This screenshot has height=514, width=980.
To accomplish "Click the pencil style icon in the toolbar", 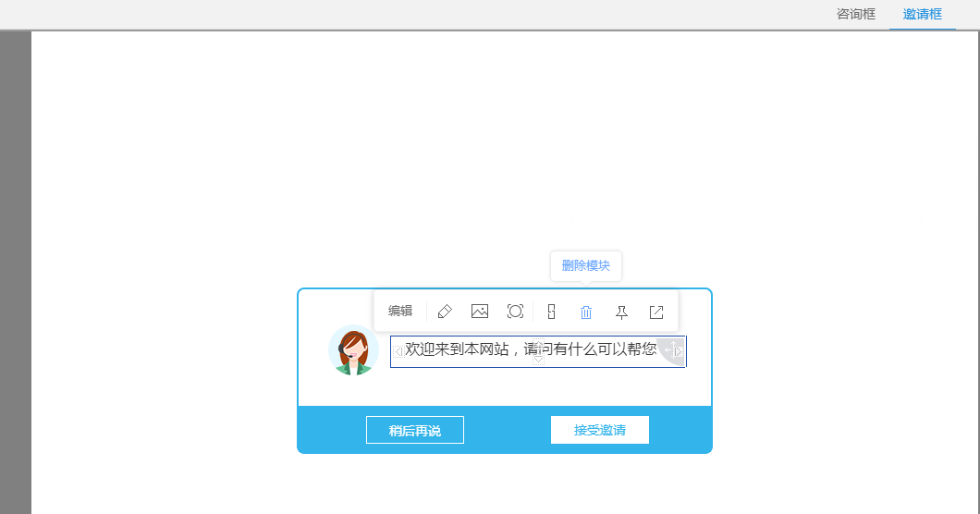I will click(445, 312).
